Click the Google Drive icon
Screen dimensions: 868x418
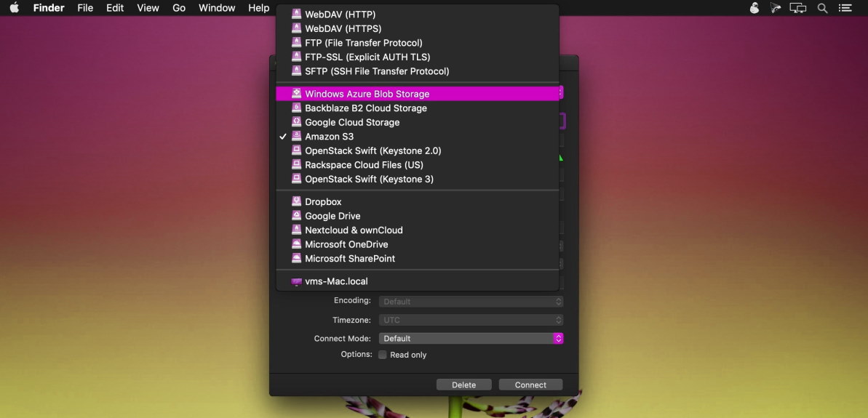pos(296,216)
